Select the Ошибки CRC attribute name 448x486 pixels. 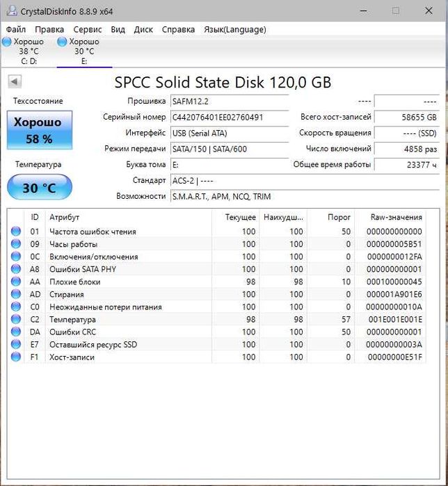pyautogui.click(x=72, y=332)
